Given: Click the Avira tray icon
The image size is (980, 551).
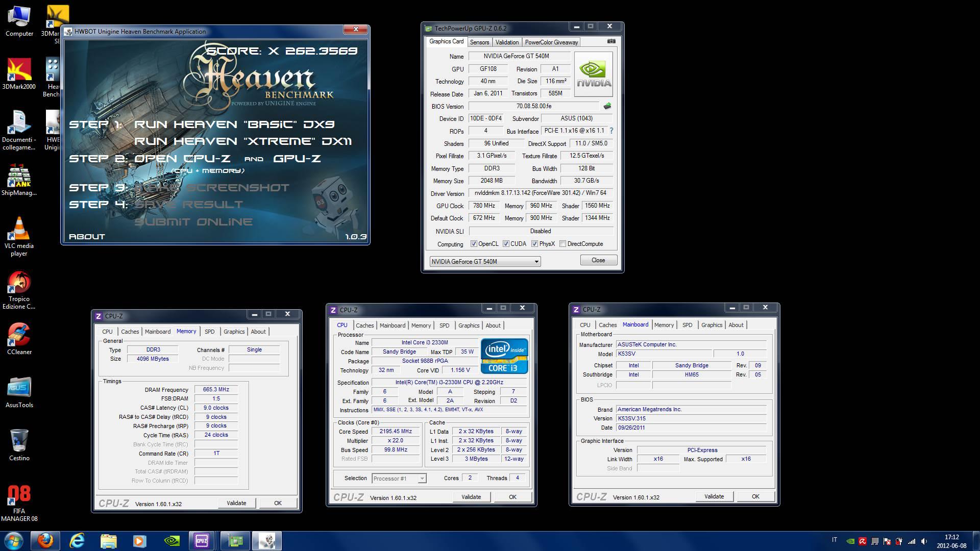Looking at the screenshot, I should tap(863, 541).
